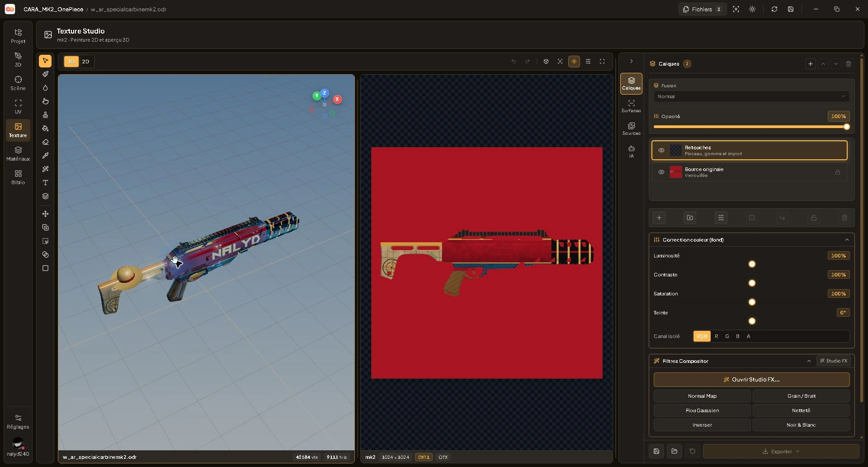Viewport: 868px width, 467px height.
Task: Click Ouvrir Studio FX button
Action: click(x=751, y=380)
